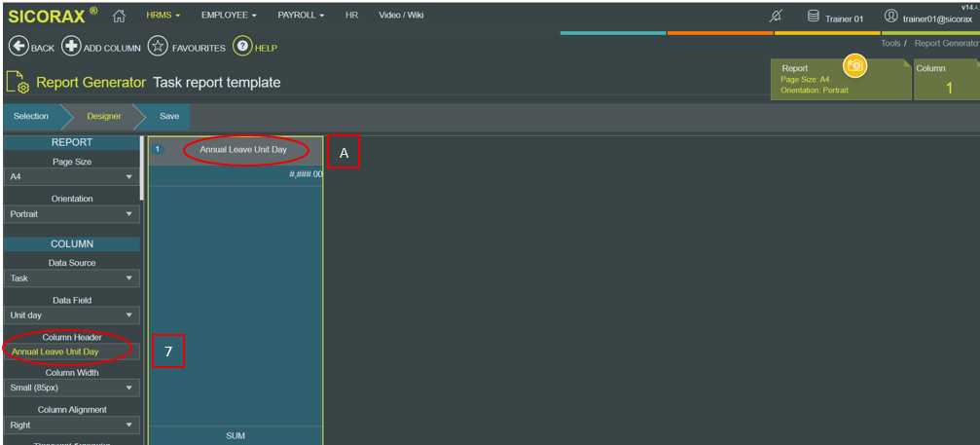
Task: Go to the home icon
Action: click(119, 17)
